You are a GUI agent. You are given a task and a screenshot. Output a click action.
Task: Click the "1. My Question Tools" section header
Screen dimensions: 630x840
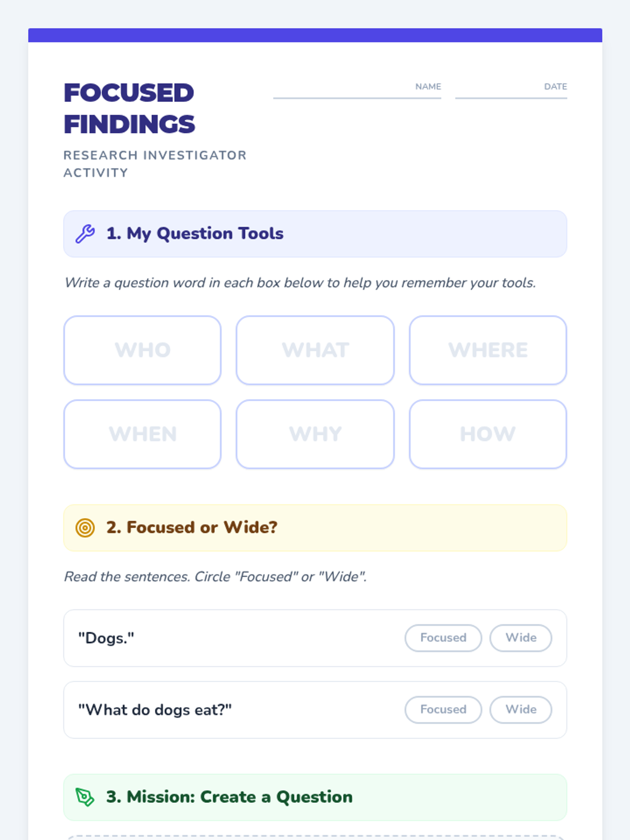(315, 234)
